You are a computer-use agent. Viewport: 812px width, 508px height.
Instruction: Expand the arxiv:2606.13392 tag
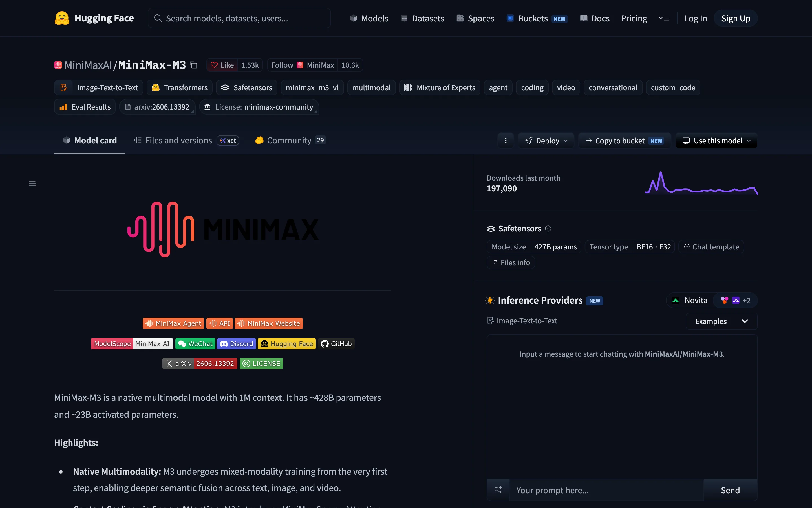pyautogui.click(x=157, y=107)
